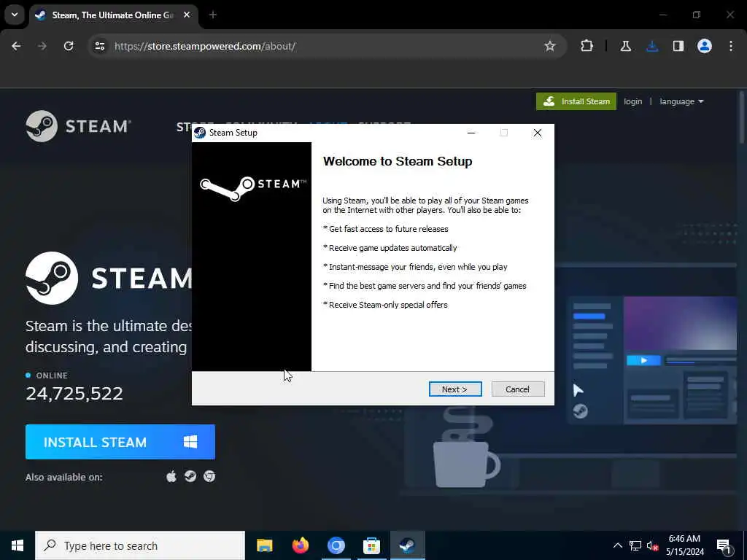Screen dimensions: 747x560
Task: Click the green Install Steam header button
Action: coord(576,101)
